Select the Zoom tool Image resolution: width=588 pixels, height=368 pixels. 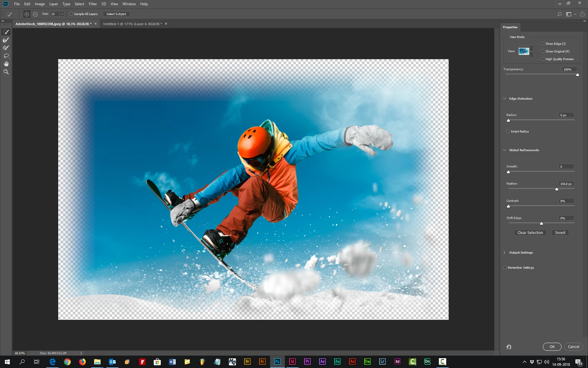click(6, 72)
